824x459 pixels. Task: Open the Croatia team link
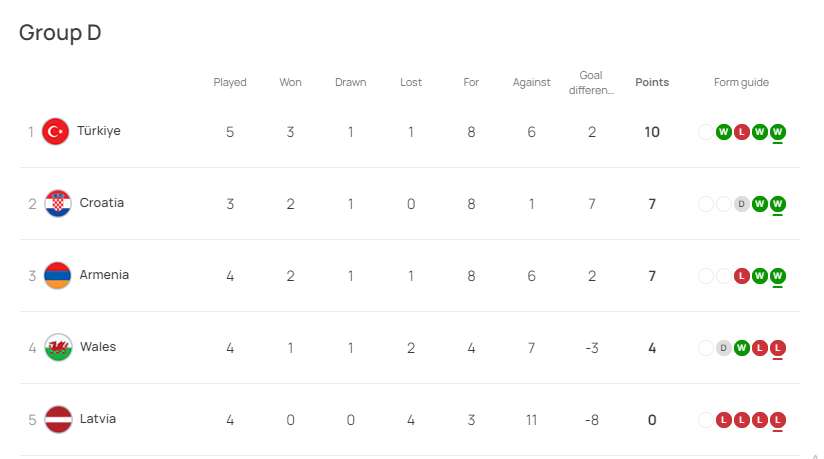(x=102, y=203)
